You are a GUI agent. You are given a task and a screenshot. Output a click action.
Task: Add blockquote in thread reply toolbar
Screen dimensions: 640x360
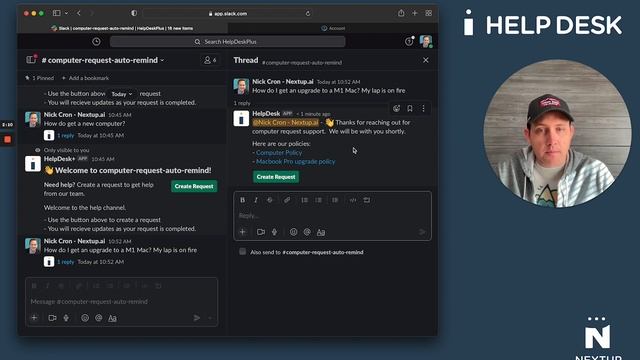(335, 200)
